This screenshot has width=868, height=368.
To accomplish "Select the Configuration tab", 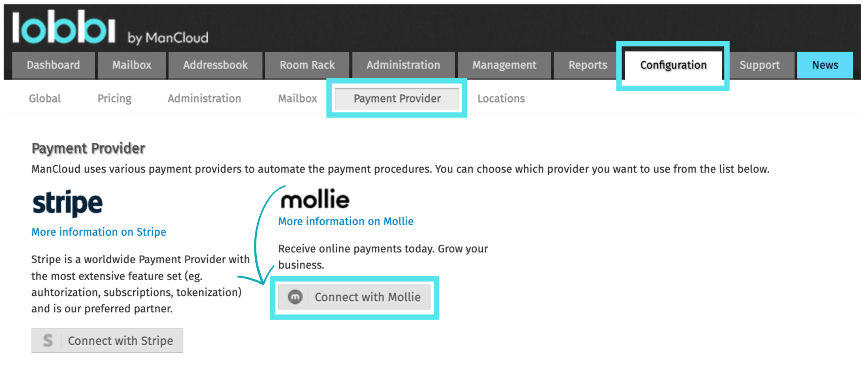I will coord(673,65).
